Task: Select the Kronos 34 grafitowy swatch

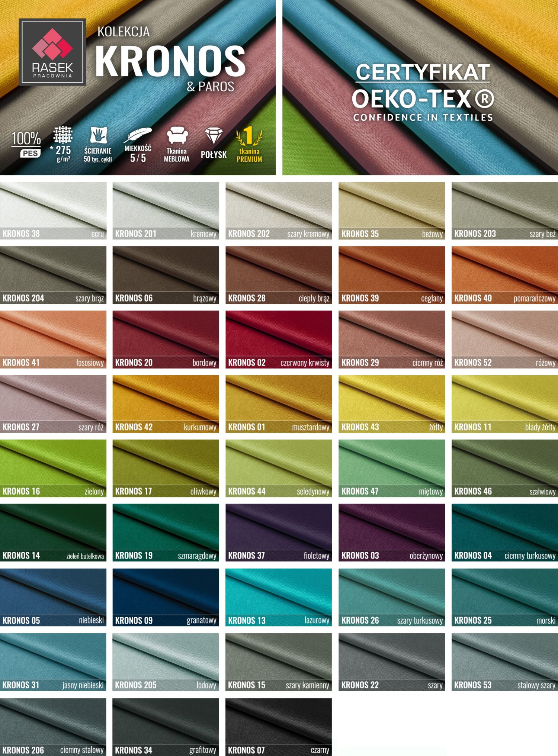Action: click(166, 727)
